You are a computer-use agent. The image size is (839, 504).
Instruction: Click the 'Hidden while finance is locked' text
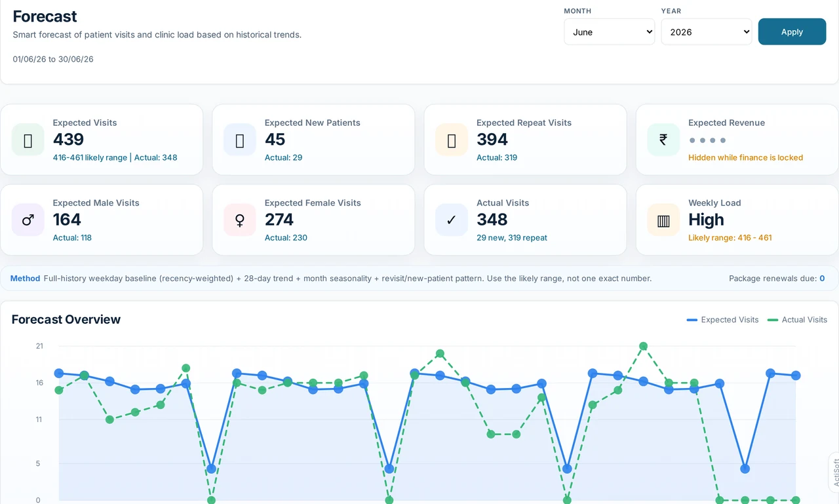tap(745, 157)
